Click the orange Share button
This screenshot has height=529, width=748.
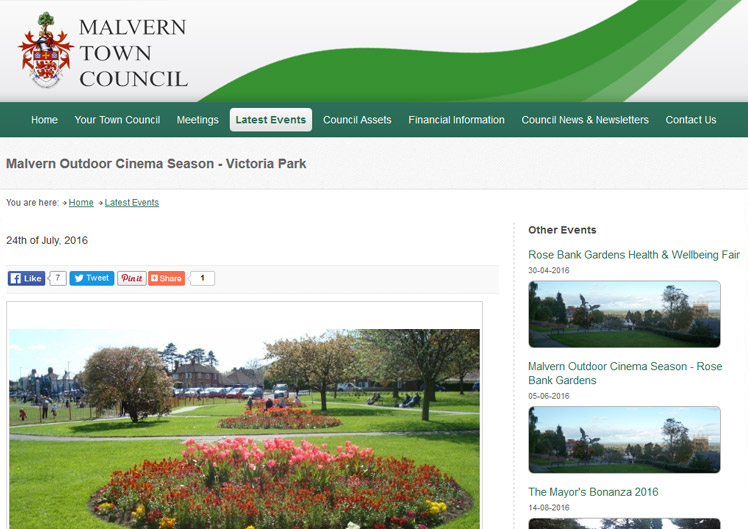pyautogui.click(x=166, y=278)
